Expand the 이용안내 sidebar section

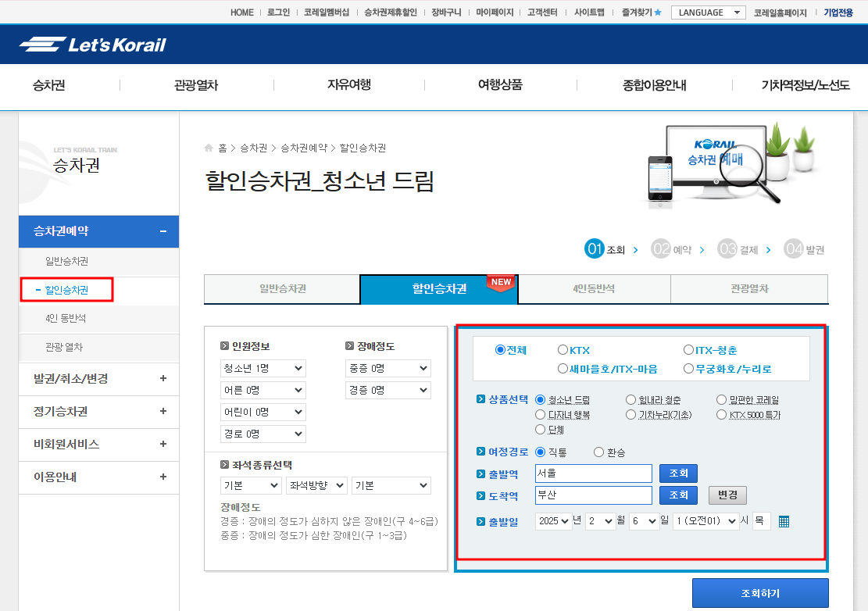click(x=99, y=477)
